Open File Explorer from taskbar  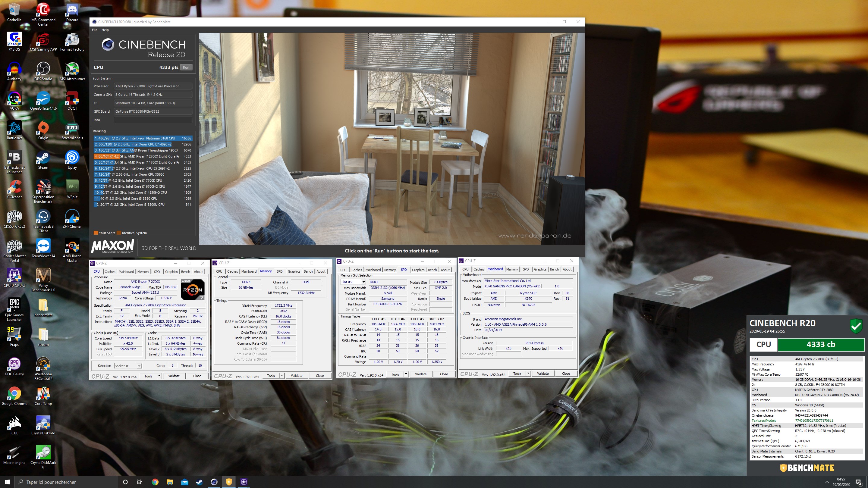coord(170,482)
